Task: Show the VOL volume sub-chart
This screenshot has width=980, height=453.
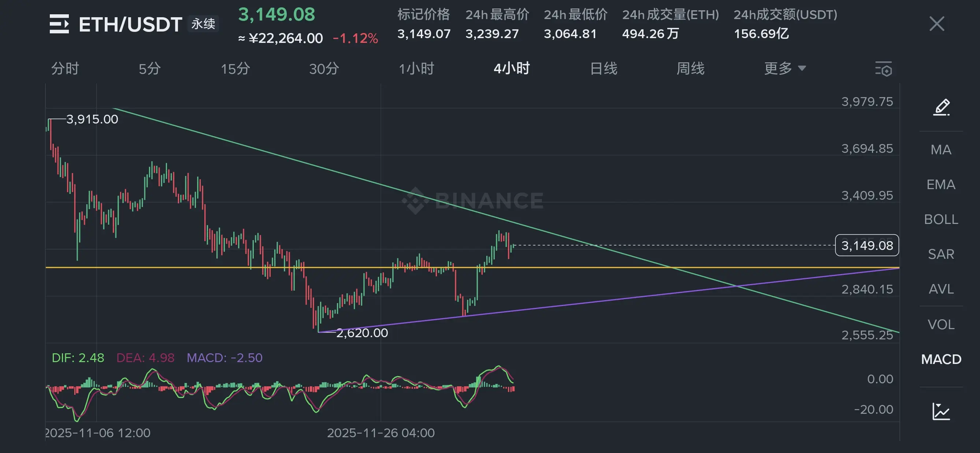Action: (x=941, y=324)
